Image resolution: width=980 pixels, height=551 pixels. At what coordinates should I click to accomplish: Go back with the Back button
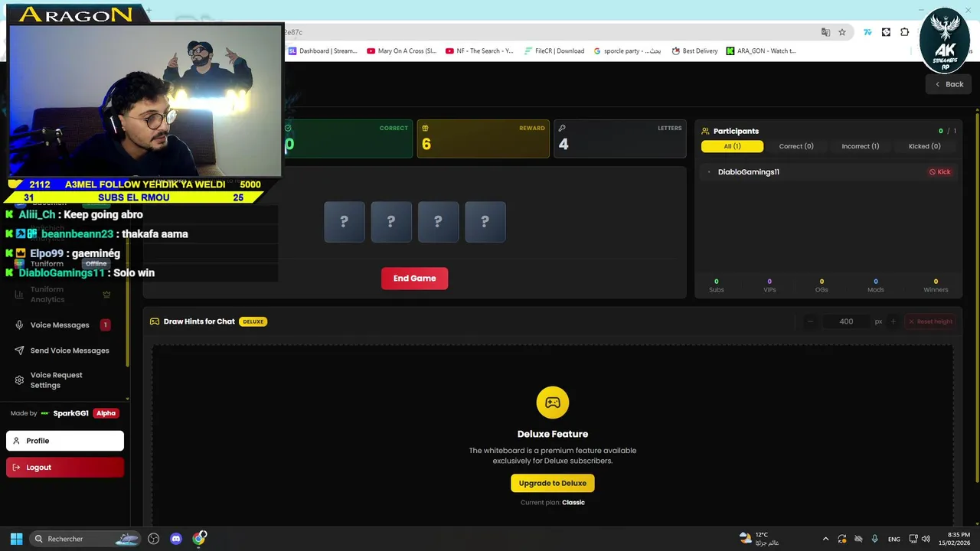point(949,84)
